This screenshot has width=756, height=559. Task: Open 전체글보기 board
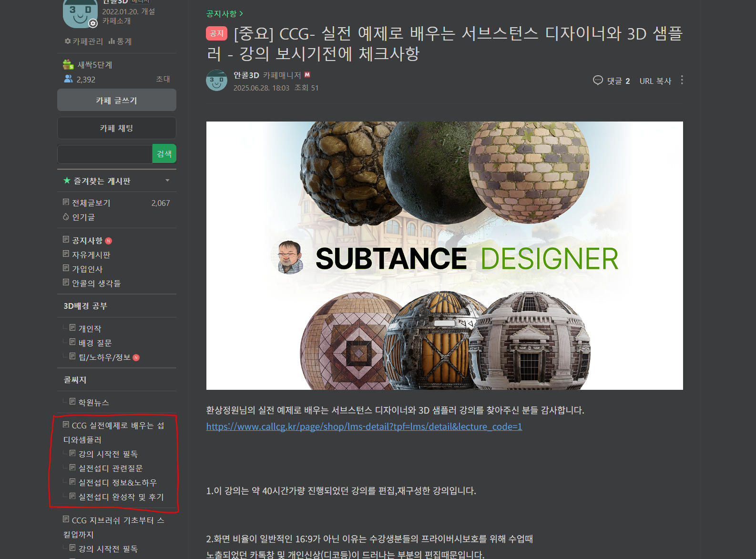coord(91,203)
